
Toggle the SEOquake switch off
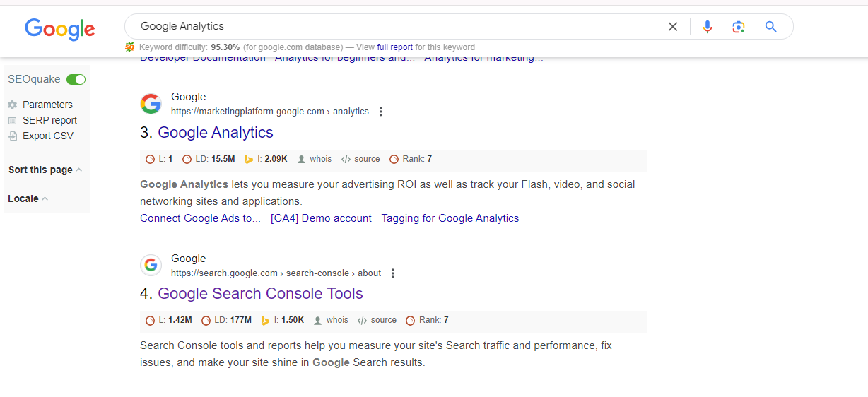point(76,79)
